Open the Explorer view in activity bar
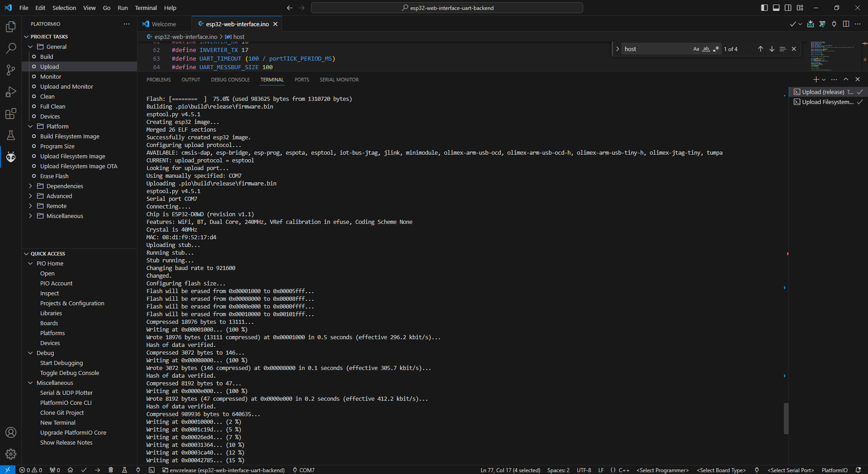The image size is (868, 474). (x=11, y=27)
